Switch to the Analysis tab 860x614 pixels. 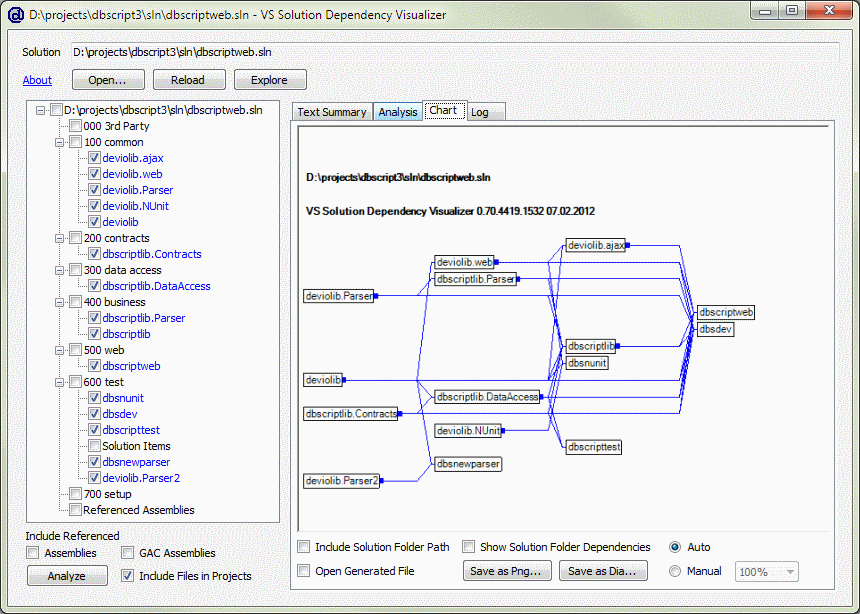point(398,112)
